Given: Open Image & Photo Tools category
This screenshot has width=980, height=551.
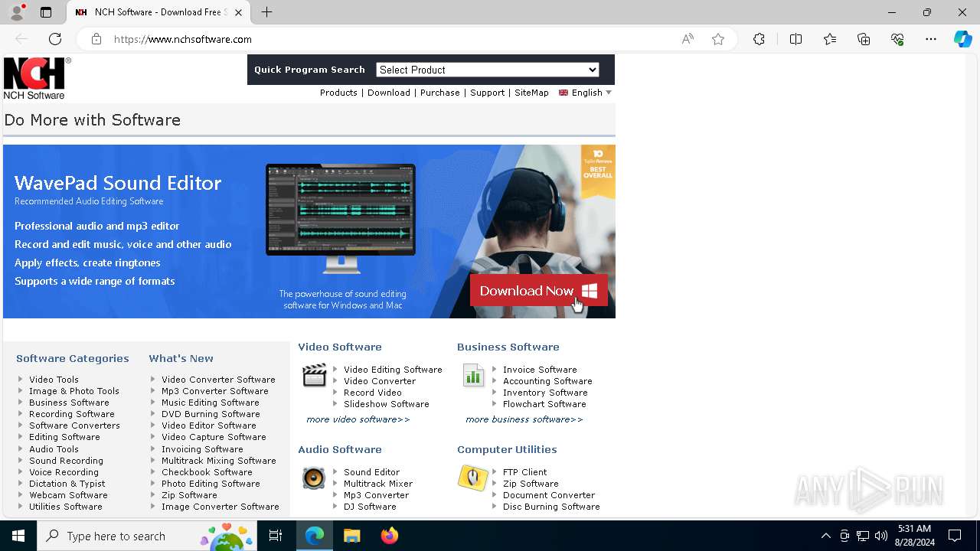Looking at the screenshot, I should click(x=74, y=391).
